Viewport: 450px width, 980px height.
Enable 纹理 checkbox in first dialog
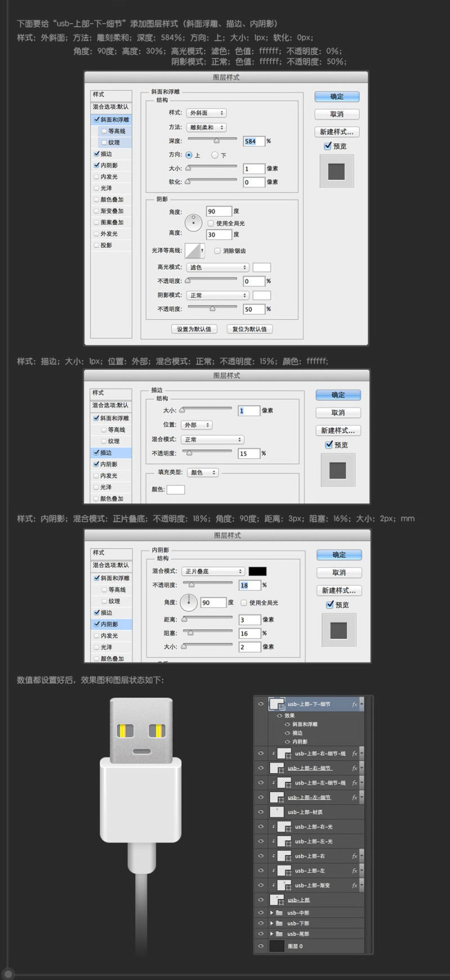point(104,143)
